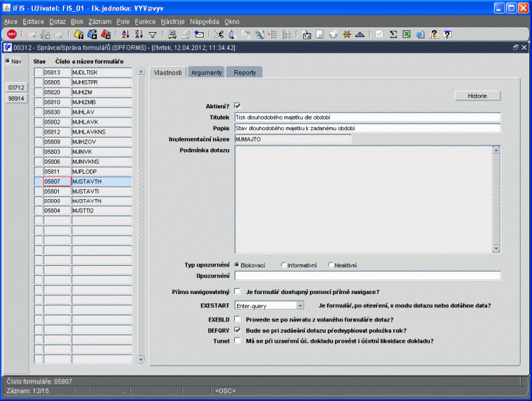This screenshot has height=401, width=532.
Task: Click the Implementační název field MJMAJTO
Action: [293, 139]
